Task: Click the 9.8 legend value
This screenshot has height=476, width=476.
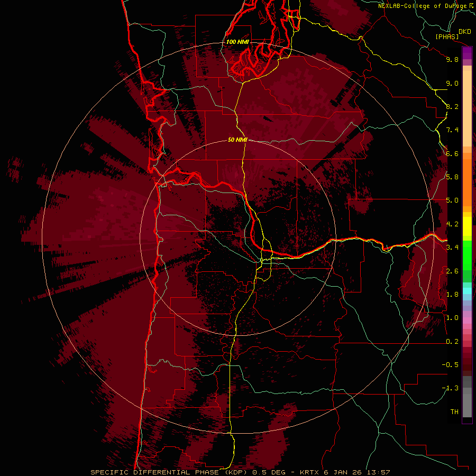Action: click(452, 60)
